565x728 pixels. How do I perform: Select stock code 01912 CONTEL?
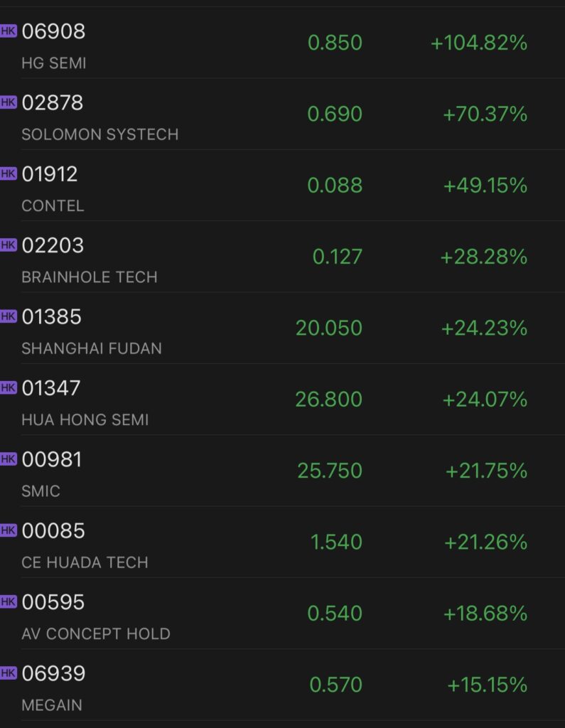click(x=50, y=174)
